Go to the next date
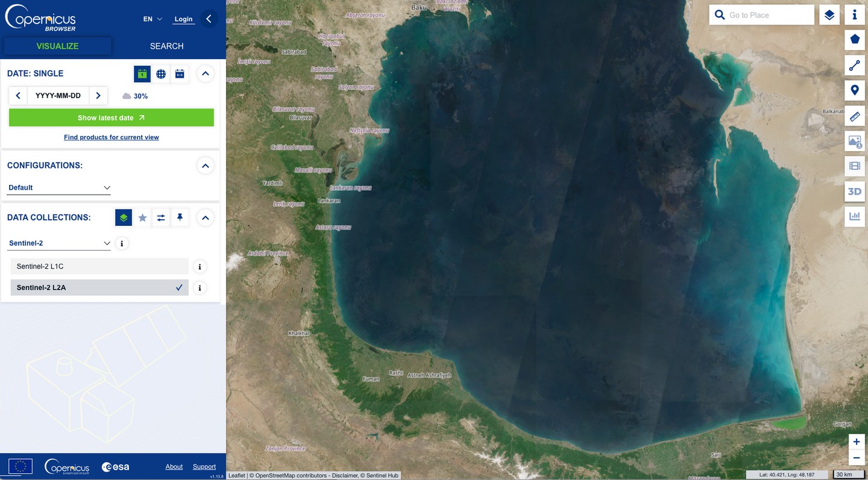This screenshot has height=480, width=868. point(98,96)
